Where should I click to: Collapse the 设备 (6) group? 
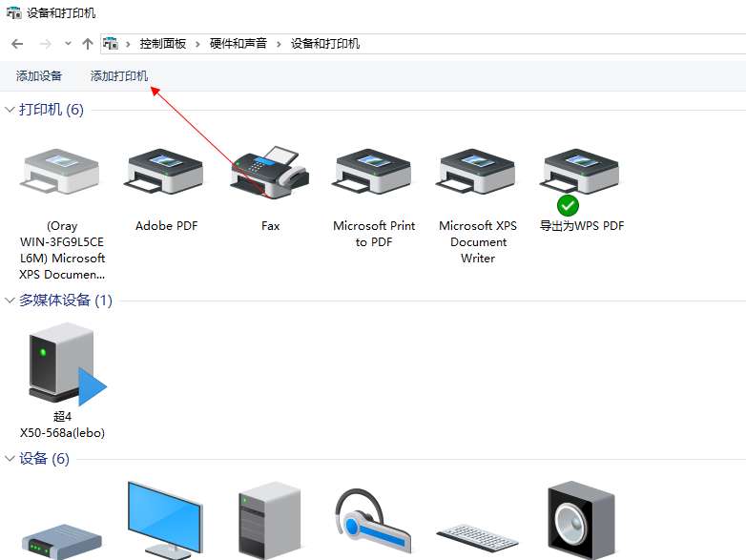point(10,459)
